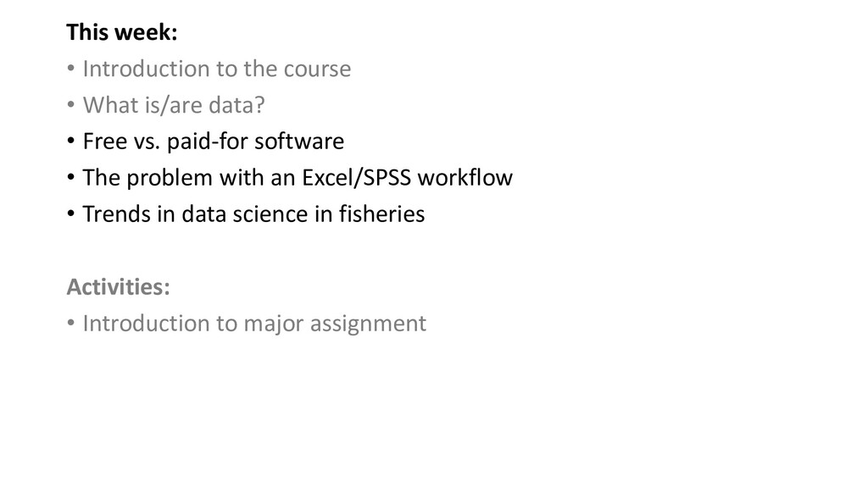Screen dimensions: 868x488
Task: Select the 'Free vs. paid-for software' line
Action: coord(213,141)
